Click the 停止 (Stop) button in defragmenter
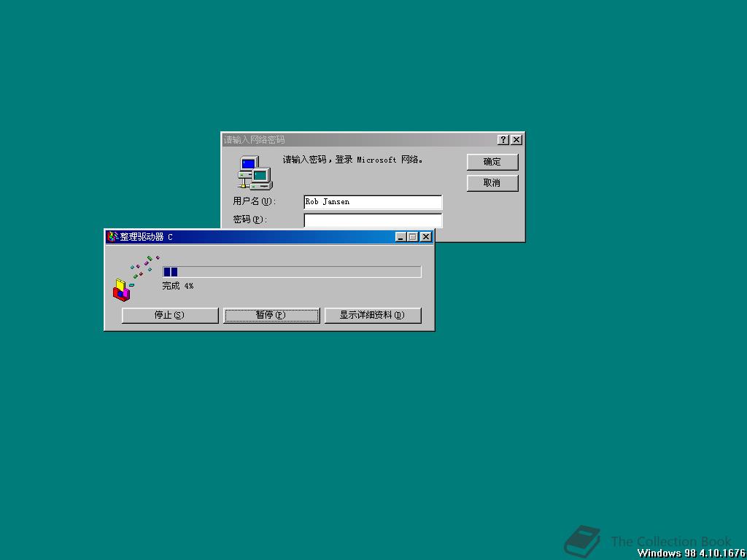Image resolution: width=747 pixels, height=560 pixels. pos(170,315)
